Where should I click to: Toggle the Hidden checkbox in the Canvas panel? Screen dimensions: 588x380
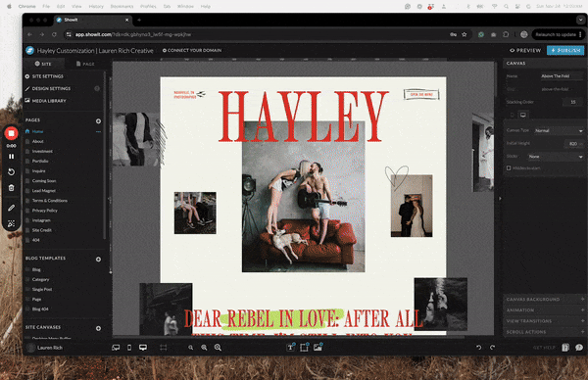509,168
